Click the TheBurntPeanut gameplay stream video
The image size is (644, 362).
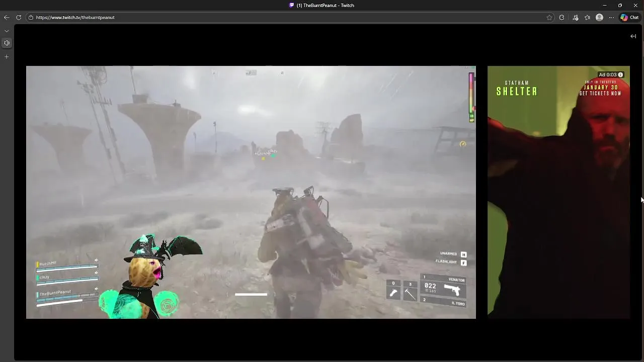coord(251,192)
